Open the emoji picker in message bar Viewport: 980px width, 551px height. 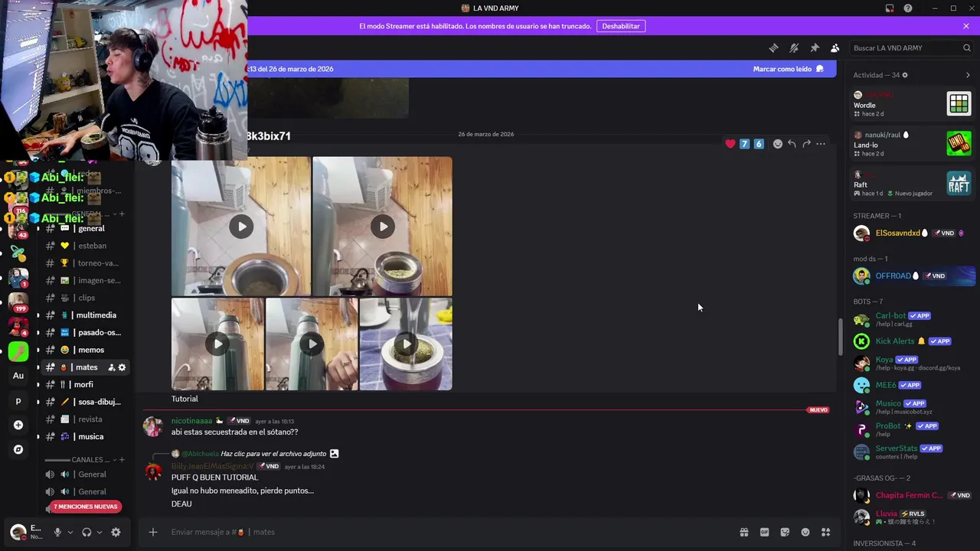coord(805,532)
